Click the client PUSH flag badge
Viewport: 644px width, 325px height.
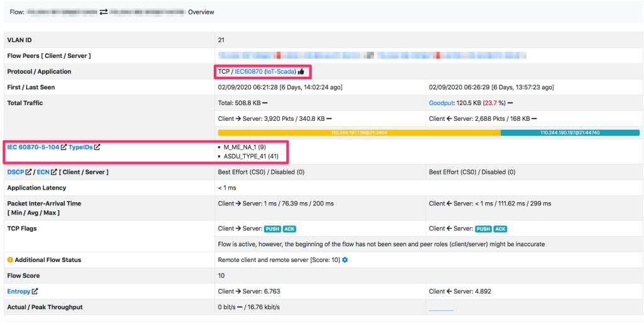point(272,229)
